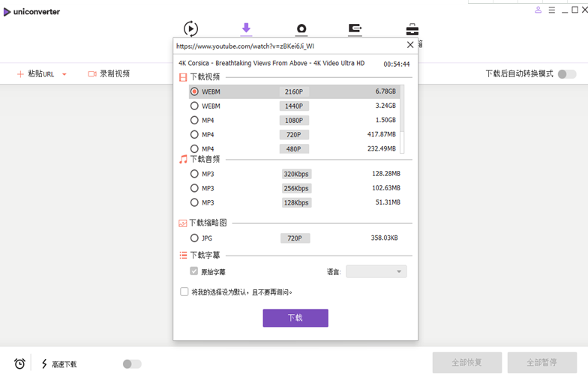Screen dimensions: 588x383
Task: Select WEBM 1440P video option
Action: (x=294, y=106)
